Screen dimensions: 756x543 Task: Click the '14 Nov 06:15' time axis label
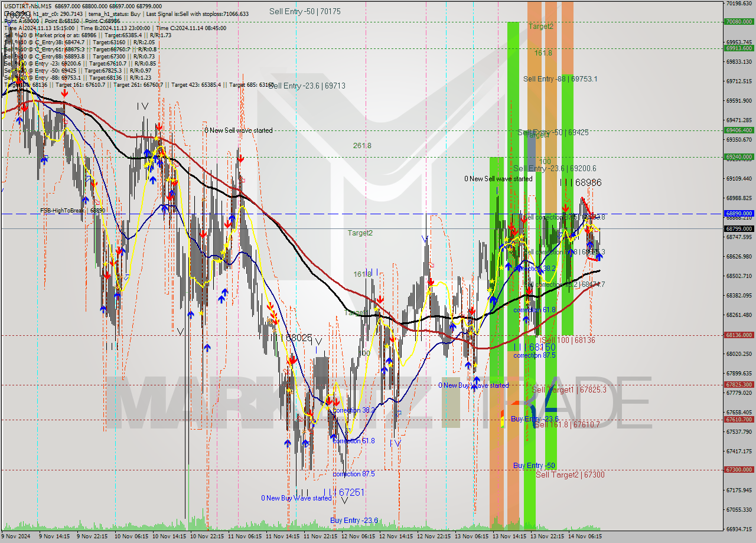tap(585, 537)
